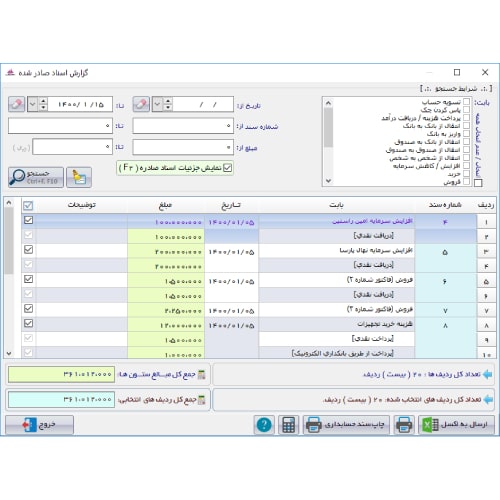The height and width of the screenshot is (500, 500).
Task: Open the blue help question-mark icon
Action: [x=264, y=425]
